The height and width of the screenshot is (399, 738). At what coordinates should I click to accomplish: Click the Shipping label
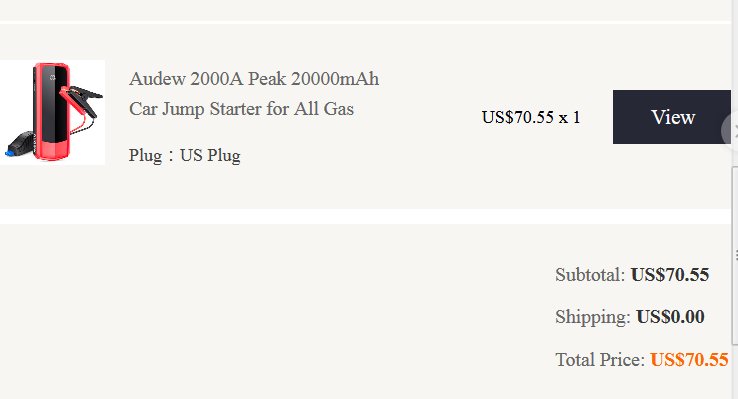(x=593, y=317)
